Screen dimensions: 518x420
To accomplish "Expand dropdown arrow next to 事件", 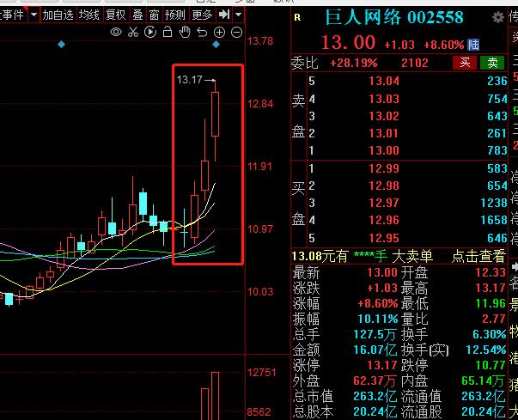I will tap(33, 15).
